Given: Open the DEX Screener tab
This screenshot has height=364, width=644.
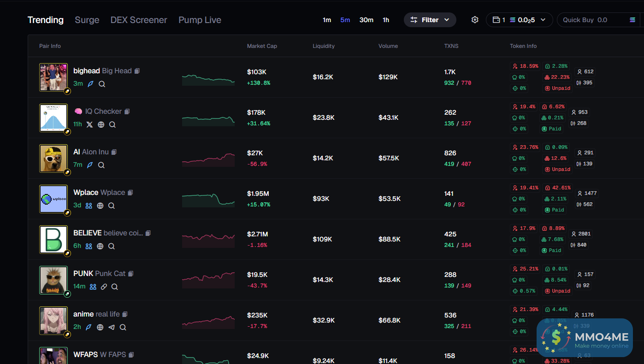Looking at the screenshot, I should pyautogui.click(x=139, y=20).
